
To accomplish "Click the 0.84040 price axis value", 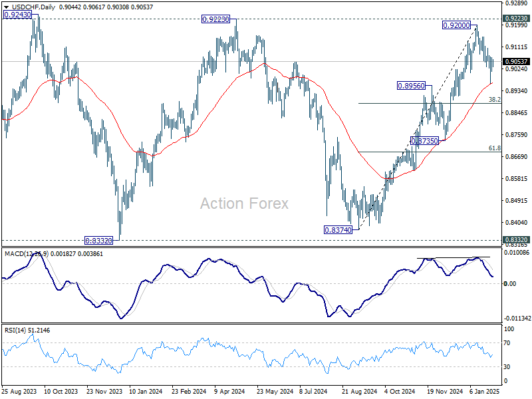I will pyautogui.click(x=516, y=222).
